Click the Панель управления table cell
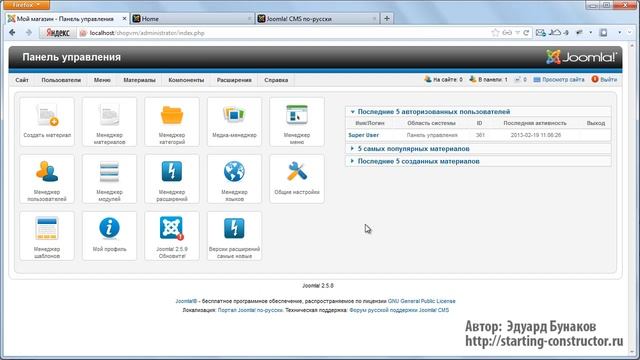This screenshot has height=360, width=640. tap(432, 135)
